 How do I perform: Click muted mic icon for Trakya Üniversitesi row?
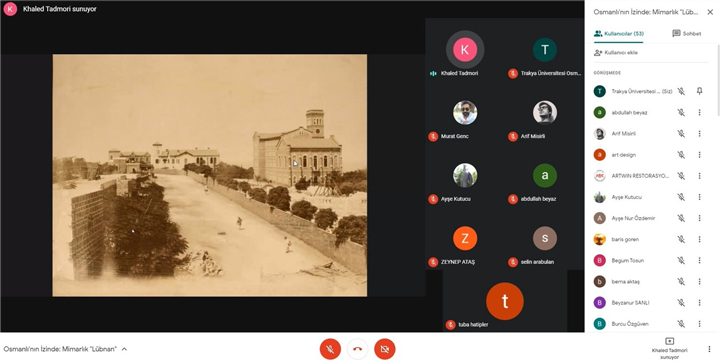[681, 91]
